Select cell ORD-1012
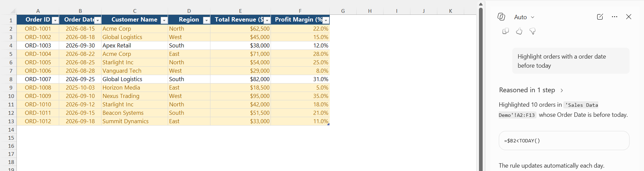 pos(38,121)
